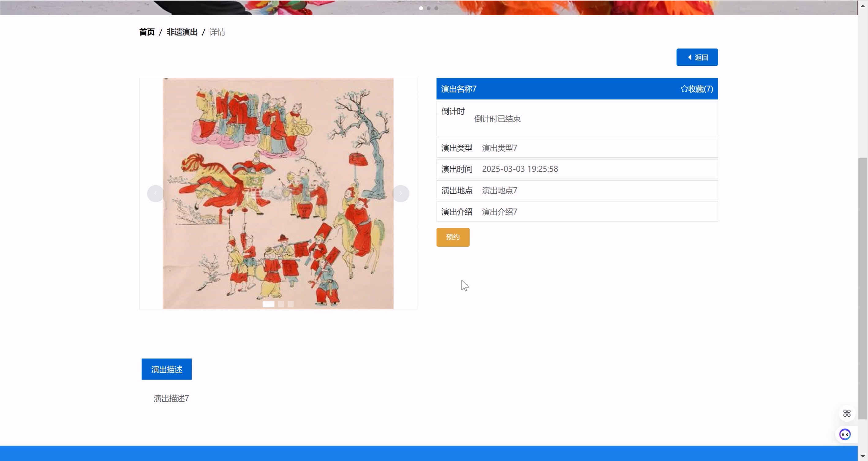This screenshot has width=868, height=461.
Task: Click scrollbar up arrow
Action: (x=862, y=6)
